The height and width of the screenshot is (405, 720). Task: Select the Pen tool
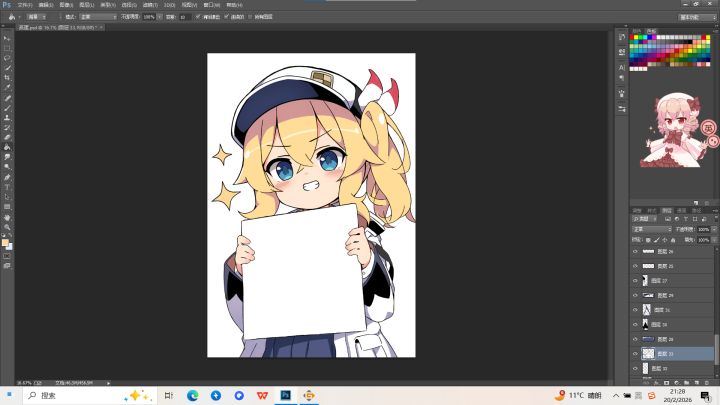[x=7, y=177]
